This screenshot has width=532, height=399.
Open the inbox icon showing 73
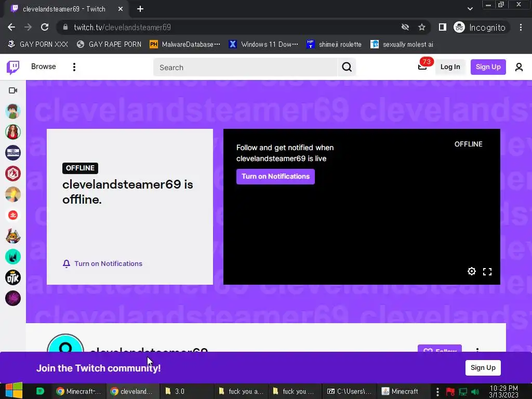(423, 66)
